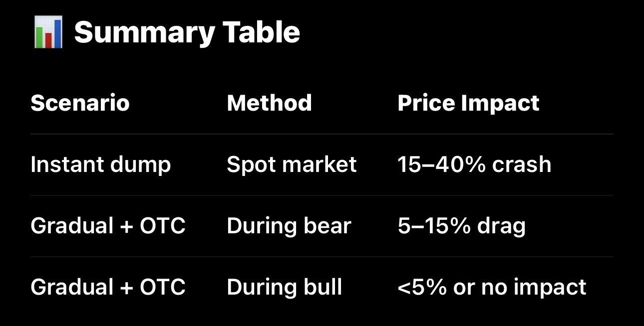Click the Summary Table heading
This screenshot has height=326, width=644.
click(x=187, y=32)
